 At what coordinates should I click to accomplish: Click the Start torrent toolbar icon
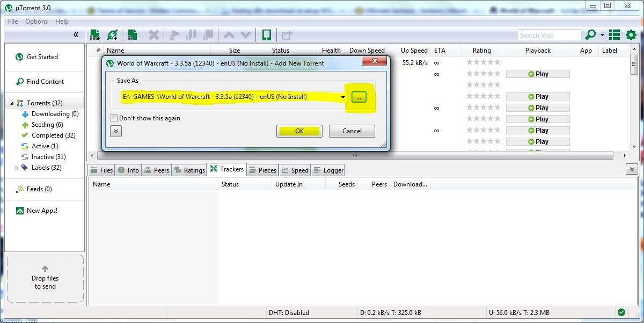(174, 35)
